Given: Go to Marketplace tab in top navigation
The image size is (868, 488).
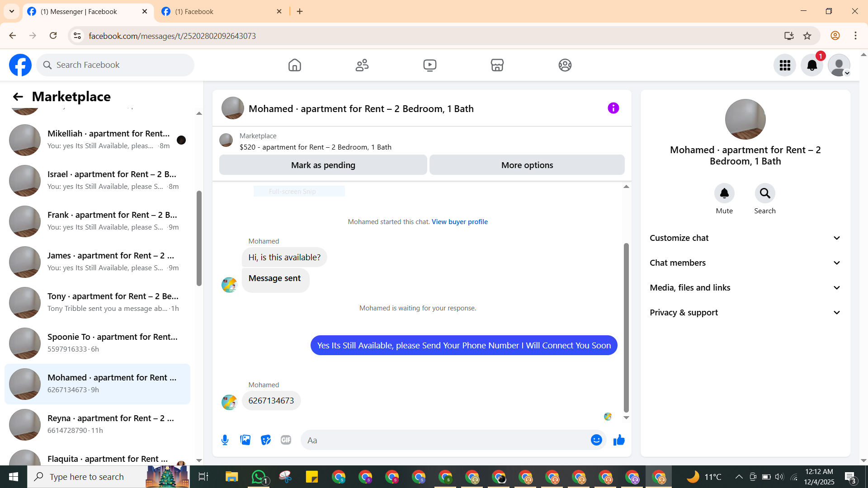Looking at the screenshot, I should click(x=497, y=66).
